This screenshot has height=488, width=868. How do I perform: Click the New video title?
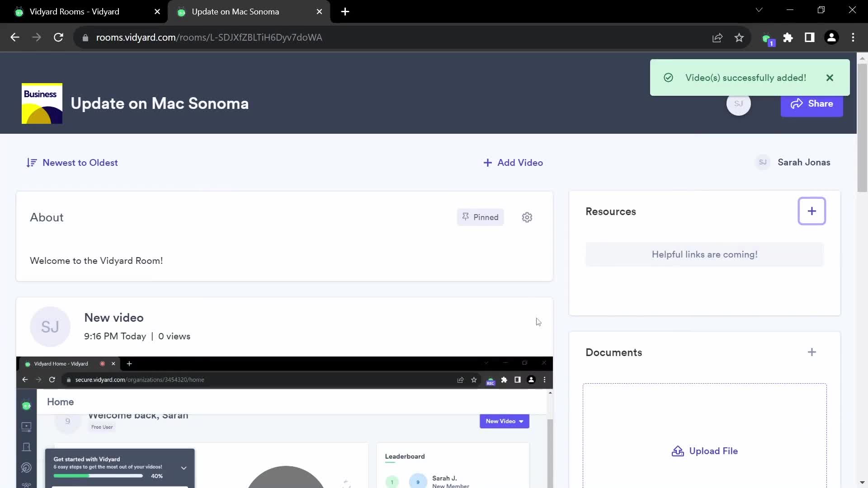114,318
